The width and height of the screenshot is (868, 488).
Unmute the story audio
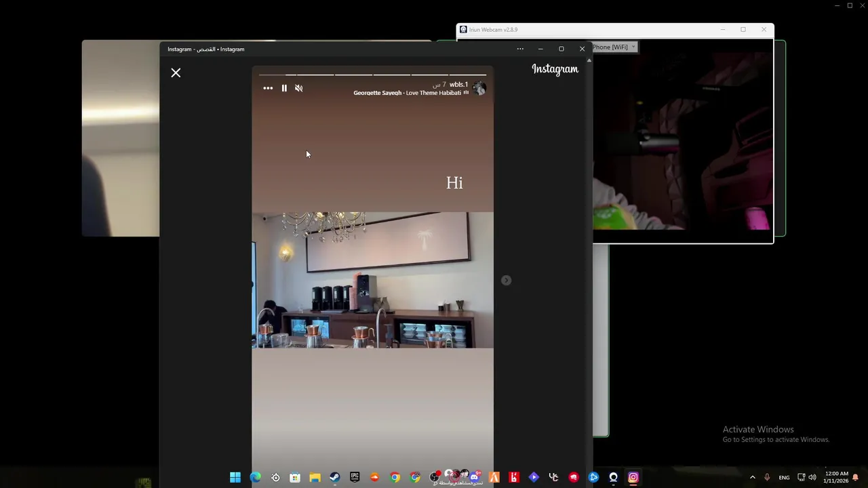click(299, 88)
